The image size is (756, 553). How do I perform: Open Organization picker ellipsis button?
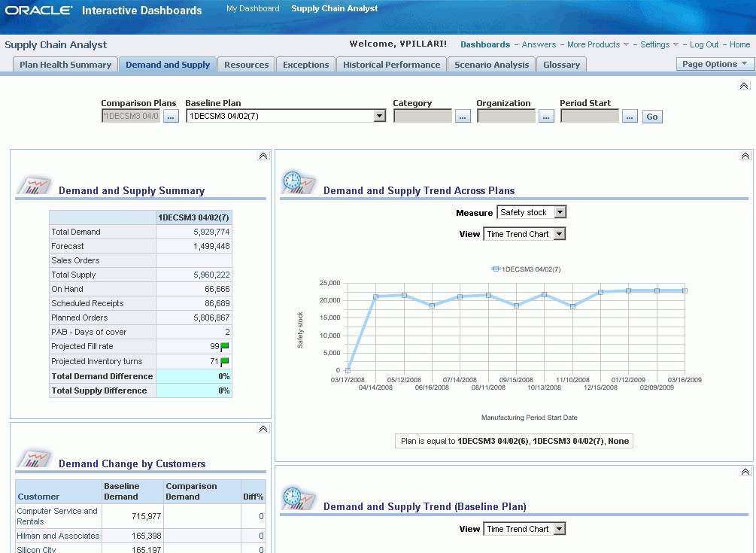tap(546, 116)
